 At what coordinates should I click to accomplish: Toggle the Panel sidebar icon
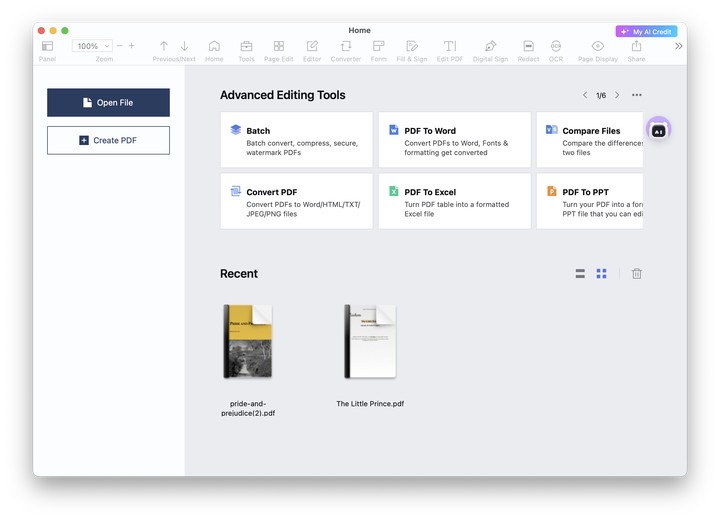click(47, 46)
